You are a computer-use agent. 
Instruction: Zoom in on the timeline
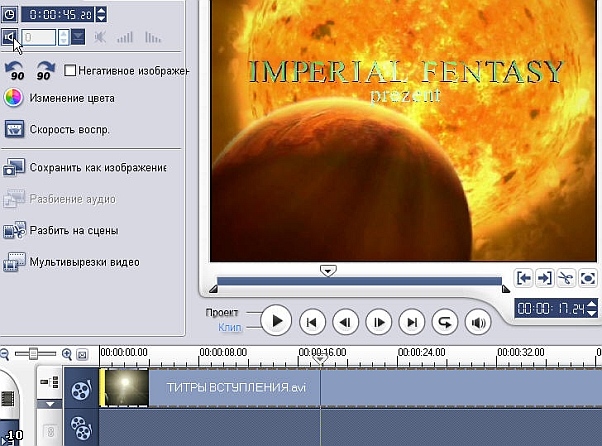click(67, 354)
